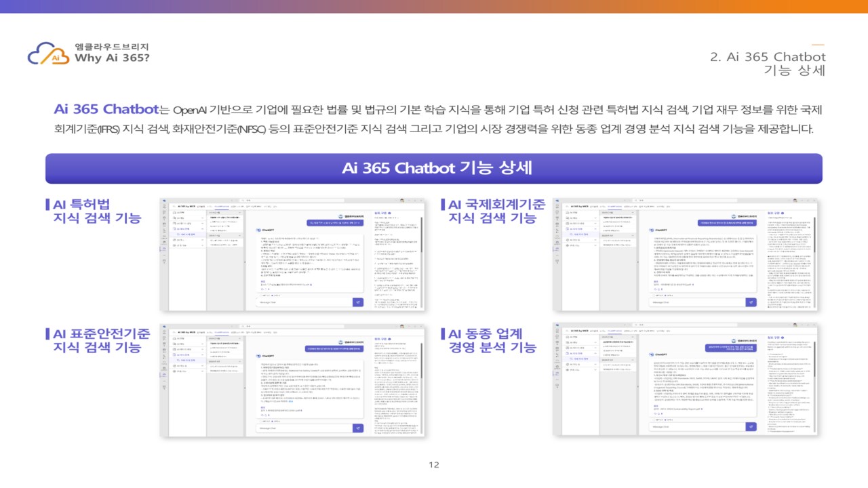Click the Message Chat input in the AI 동종 업계 screenshot

pyautogui.click(x=697, y=426)
